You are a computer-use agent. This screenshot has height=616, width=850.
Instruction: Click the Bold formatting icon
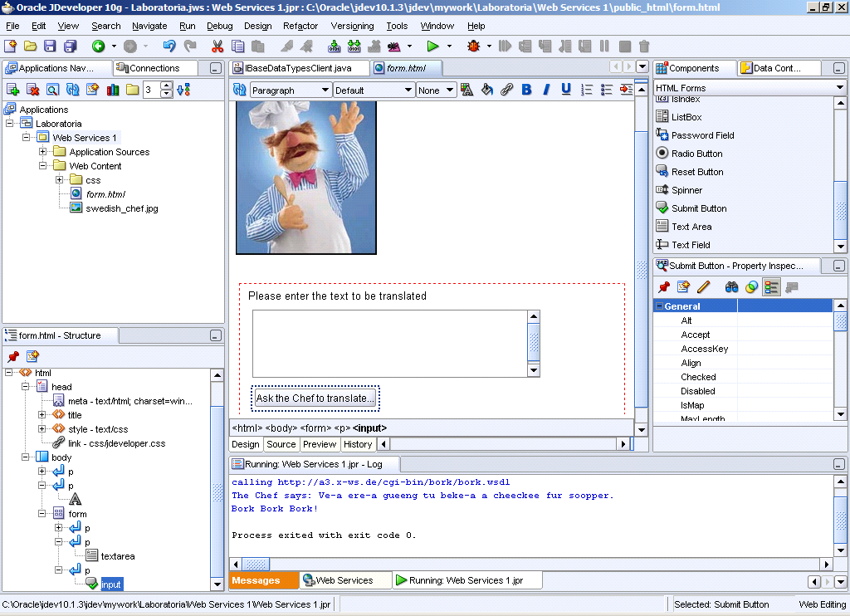point(526,90)
